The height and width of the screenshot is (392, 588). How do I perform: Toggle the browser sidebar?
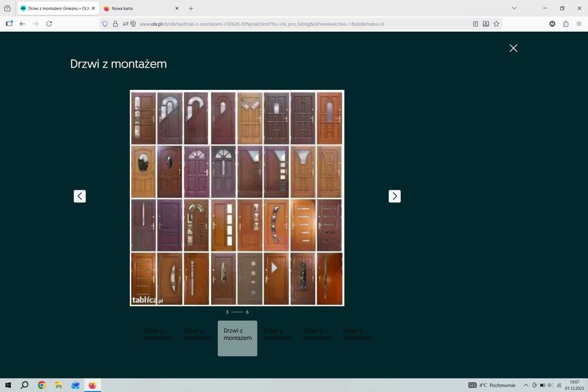pos(9,24)
